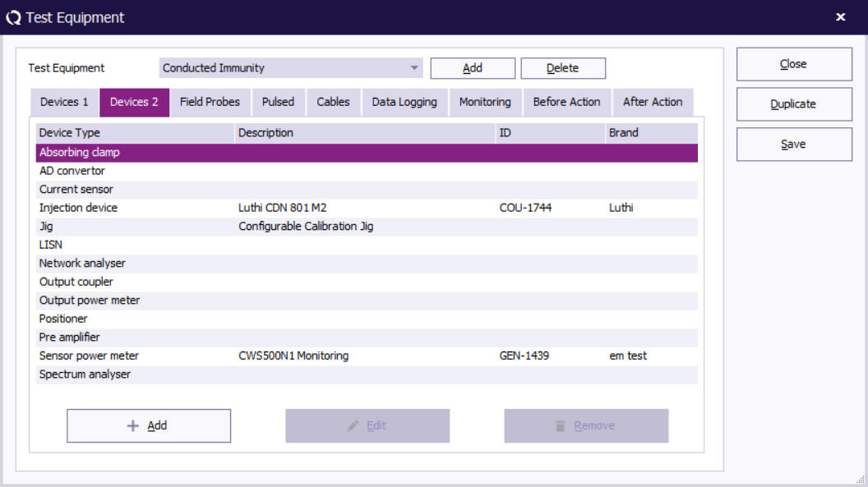
Task: Select the Devices 2 tab
Action: [134, 103]
